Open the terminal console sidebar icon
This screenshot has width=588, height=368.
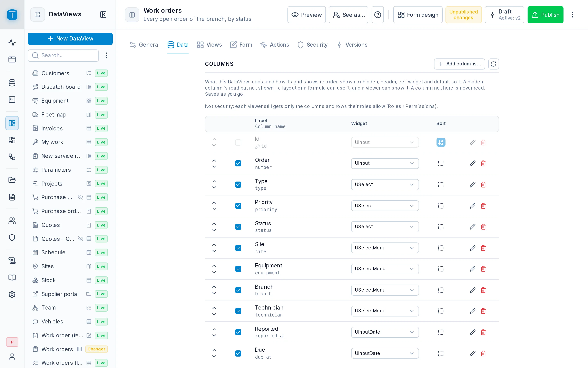point(12,100)
